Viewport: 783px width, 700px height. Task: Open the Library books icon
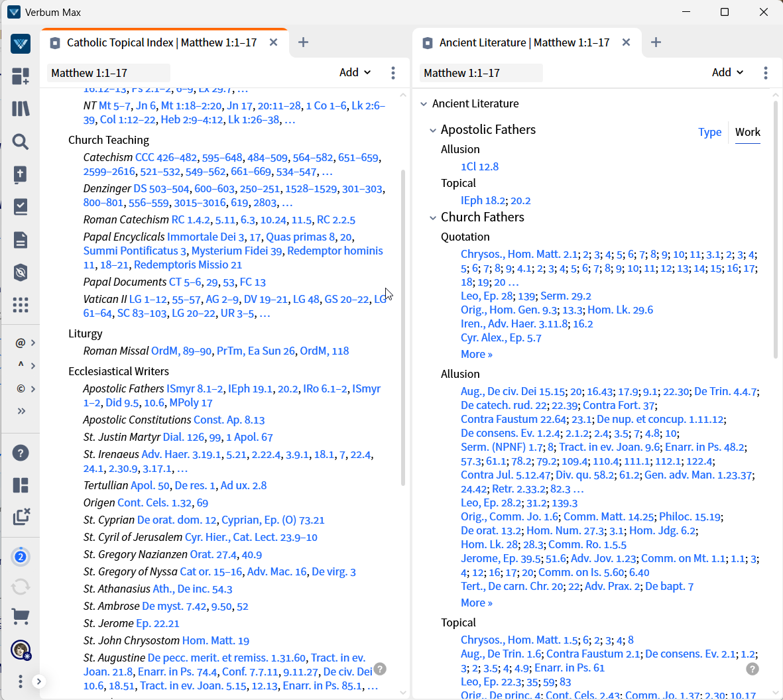pyautogui.click(x=21, y=109)
